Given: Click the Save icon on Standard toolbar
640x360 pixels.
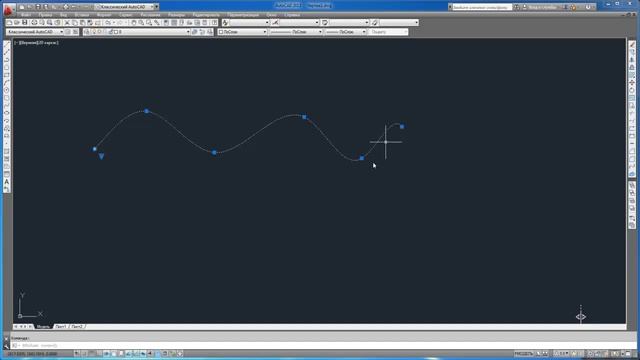Looking at the screenshot, I should (x=24, y=22).
